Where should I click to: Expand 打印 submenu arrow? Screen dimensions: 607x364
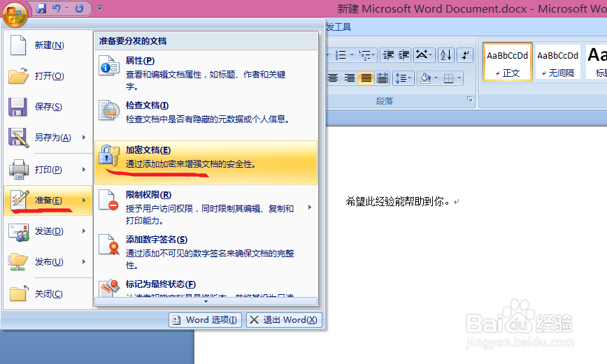click(x=84, y=170)
